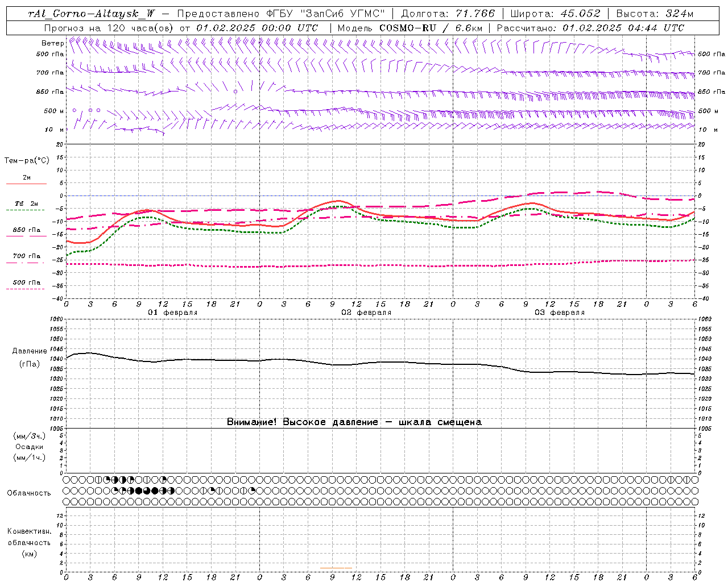
Task: Click the solid red line sample under 2м
Action: 26,184
